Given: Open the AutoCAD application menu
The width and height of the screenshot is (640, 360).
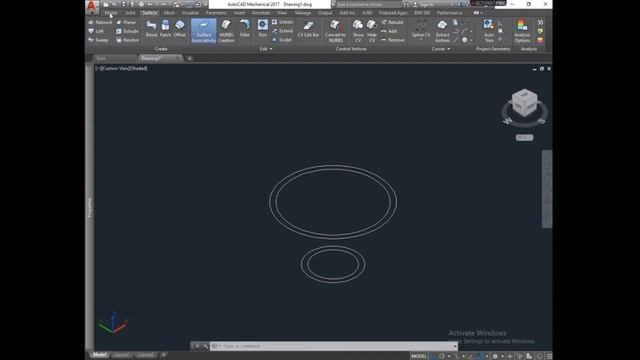Looking at the screenshot, I should pyautogui.click(x=92, y=7).
